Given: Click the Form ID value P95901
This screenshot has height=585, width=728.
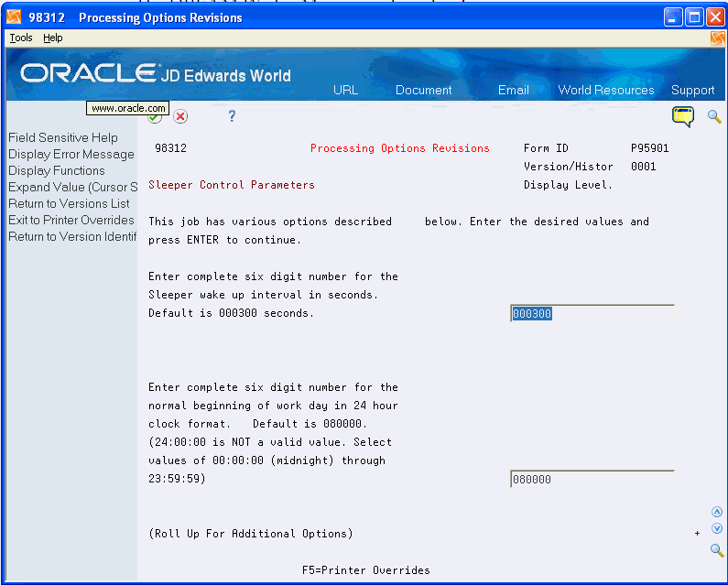Looking at the screenshot, I should pyautogui.click(x=649, y=148).
